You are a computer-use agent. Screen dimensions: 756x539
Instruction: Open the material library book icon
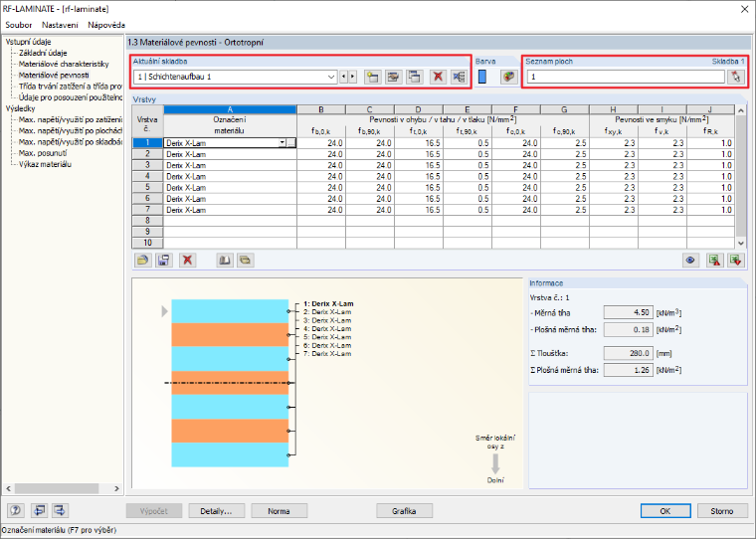coord(224,261)
